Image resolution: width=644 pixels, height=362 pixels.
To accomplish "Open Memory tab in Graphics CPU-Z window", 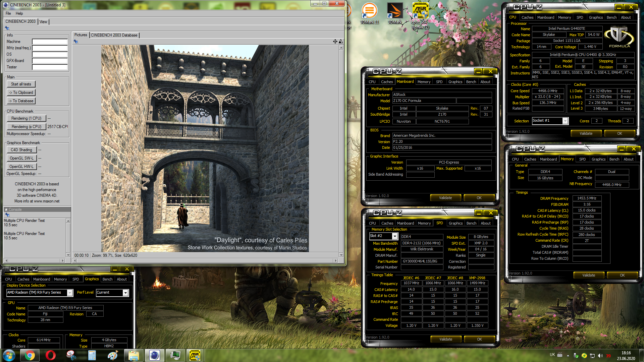I will pyautogui.click(x=60, y=279).
